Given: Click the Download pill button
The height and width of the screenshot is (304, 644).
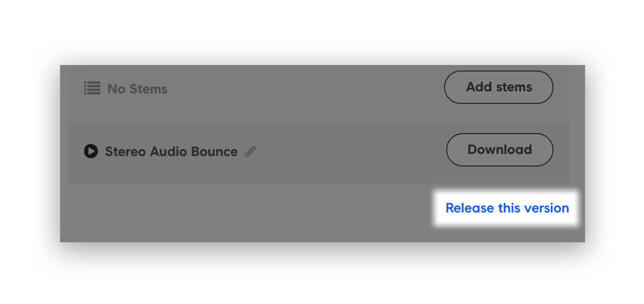Looking at the screenshot, I should click(499, 149).
